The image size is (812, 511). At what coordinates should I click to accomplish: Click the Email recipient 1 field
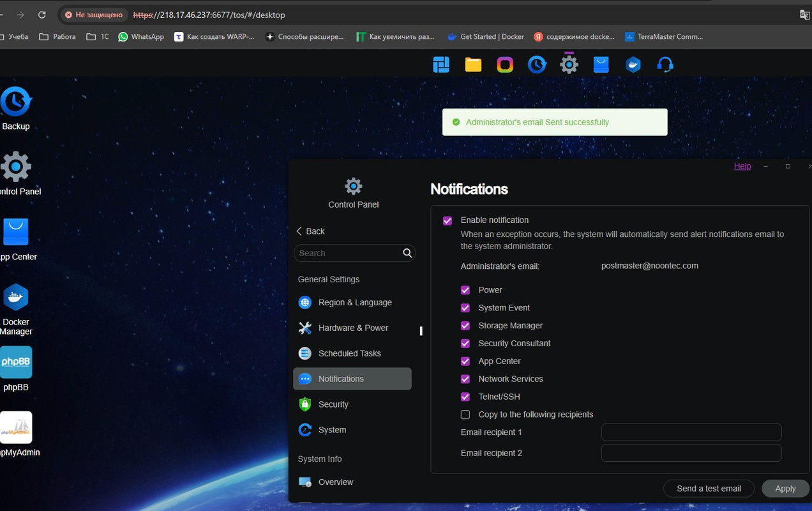click(x=691, y=432)
